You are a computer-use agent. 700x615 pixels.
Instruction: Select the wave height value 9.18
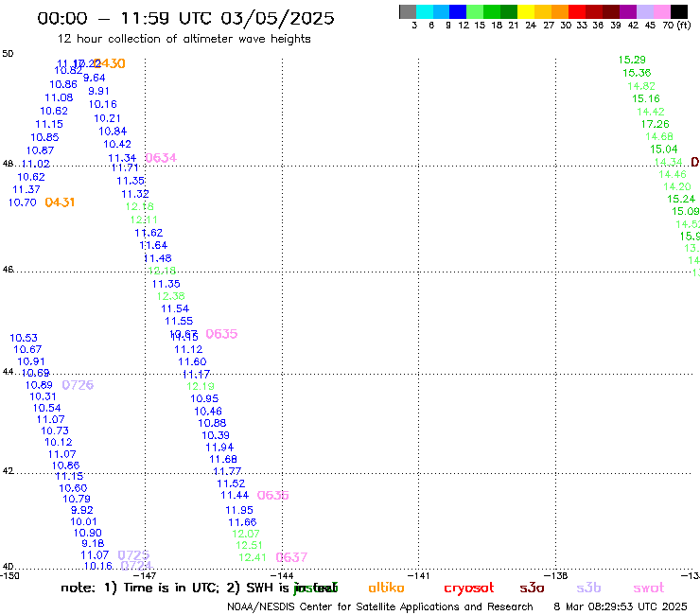point(93,543)
